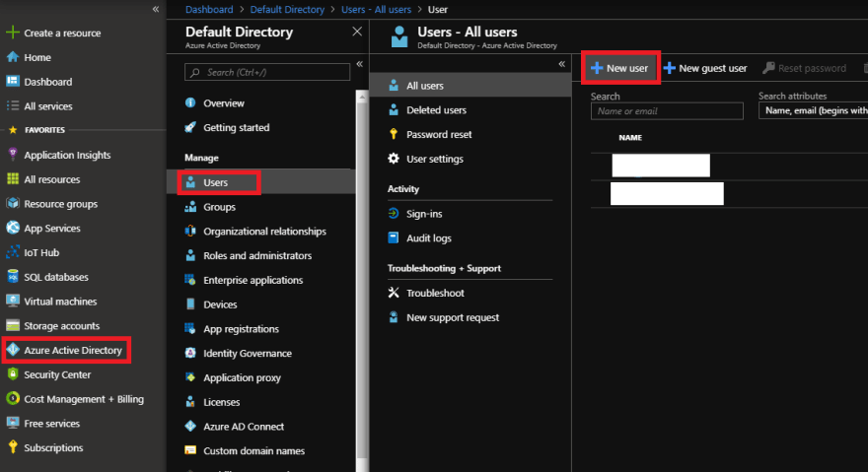The image size is (868, 472).
Task: Click Application Insights lightbulb icon
Action: tap(12, 155)
